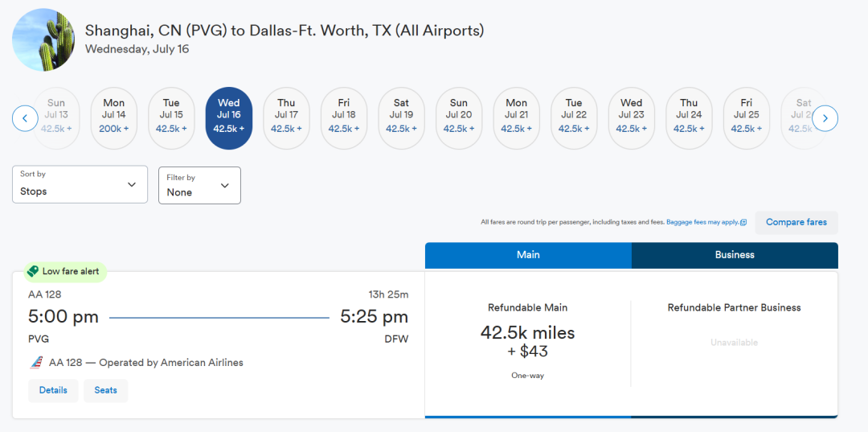Image resolution: width=868 pixels, height=432 pixels.
Task: Open the Baggage fees may apply link
Action: point(702,223)
